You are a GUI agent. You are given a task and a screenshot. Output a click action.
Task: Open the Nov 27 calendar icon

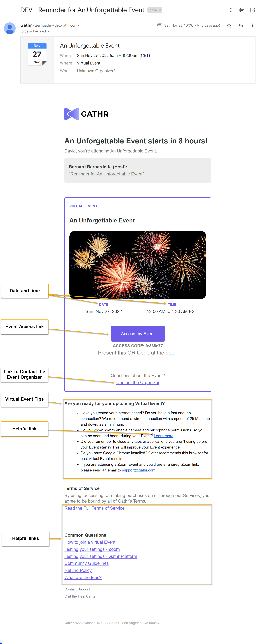pos(37,54)
